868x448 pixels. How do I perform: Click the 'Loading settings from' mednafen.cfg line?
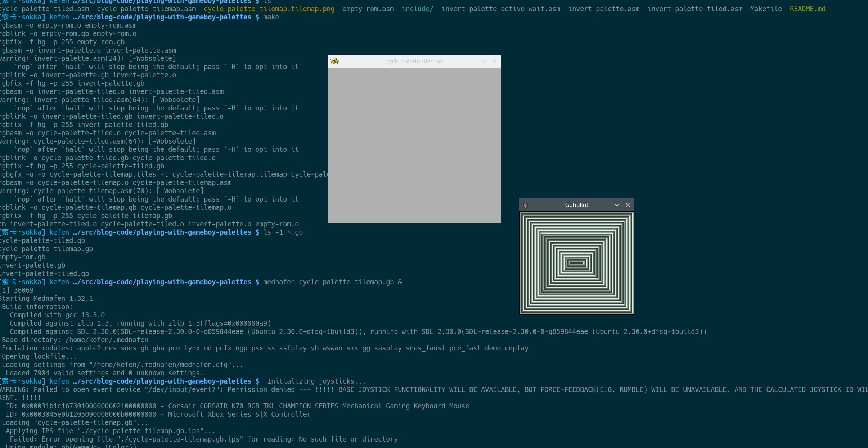point(122,365)
